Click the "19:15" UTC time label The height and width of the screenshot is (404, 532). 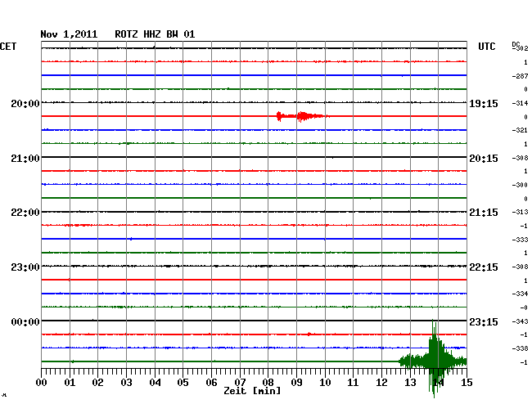click(484, 104)
